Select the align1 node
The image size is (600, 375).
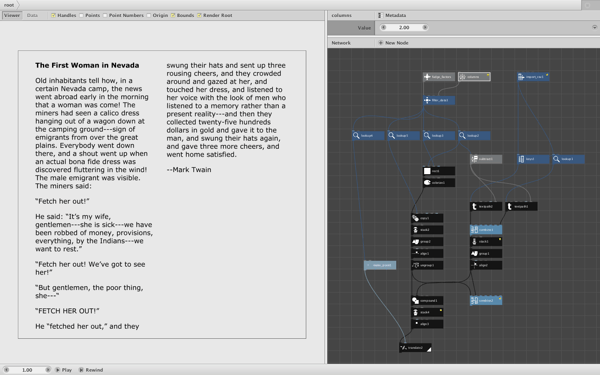click(427, 253)
